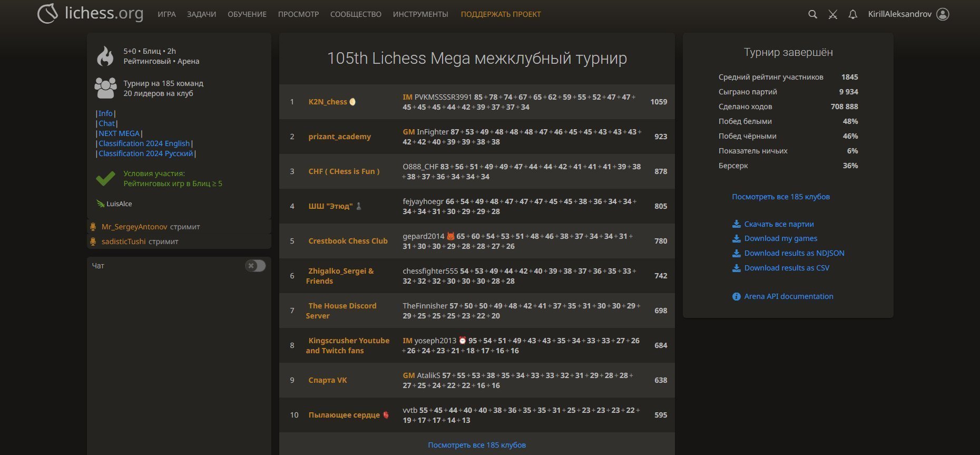Click download icon beside Download results as CSV

[737, 268]
